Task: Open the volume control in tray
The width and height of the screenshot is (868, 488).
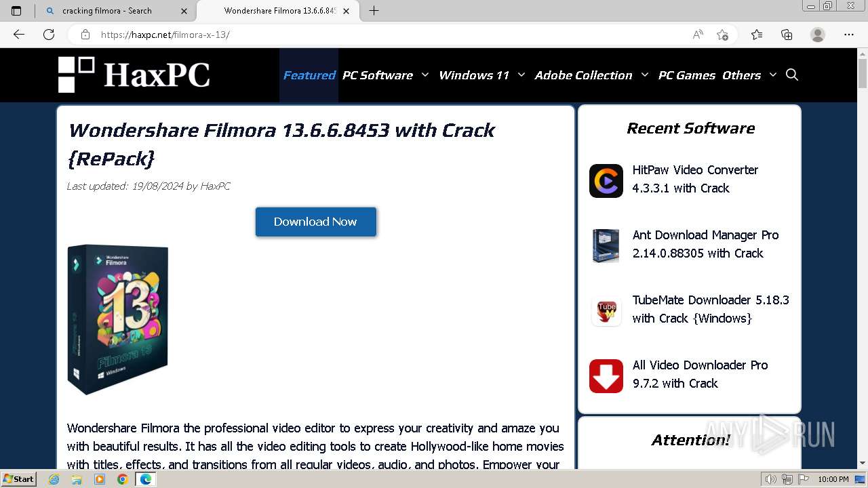Action: 771,479
